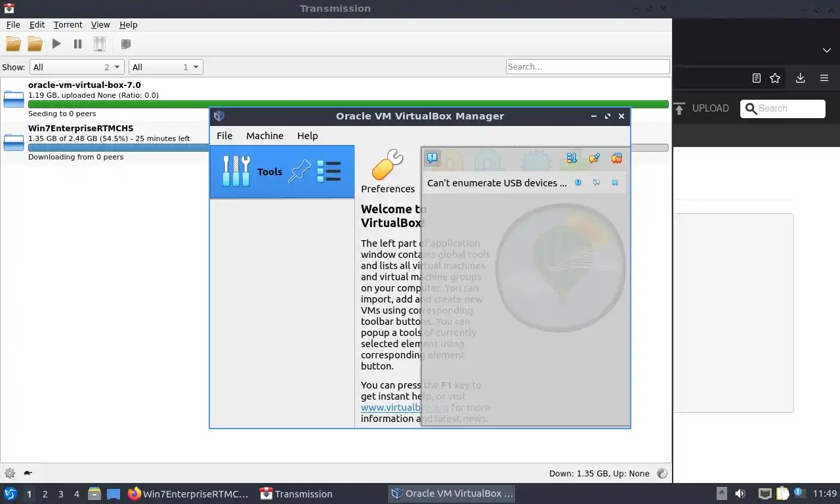Click the taskbar clock showing 11:49
Screen dimensions: 840x504
(x=825, y=493)
